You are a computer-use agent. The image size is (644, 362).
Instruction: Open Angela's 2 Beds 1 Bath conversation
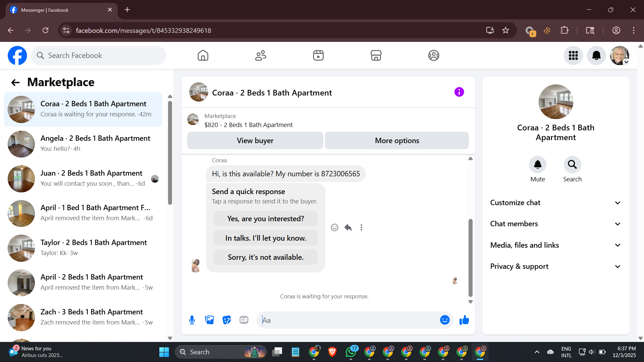[x=83, y=144]
